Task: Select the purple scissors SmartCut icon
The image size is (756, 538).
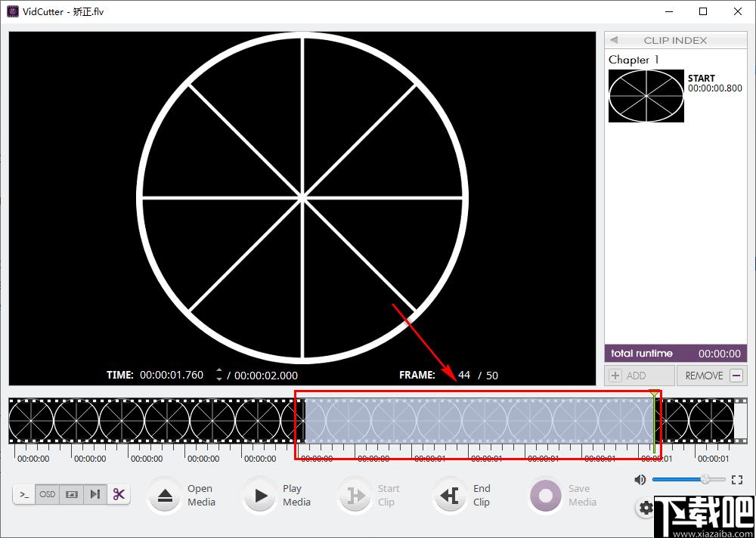Action: point(119,494)
